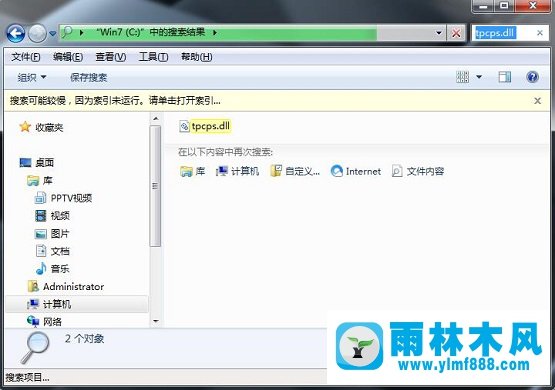Click the 收藏夹 star icon
The image size is (555, 390).
tap(25, 127)
